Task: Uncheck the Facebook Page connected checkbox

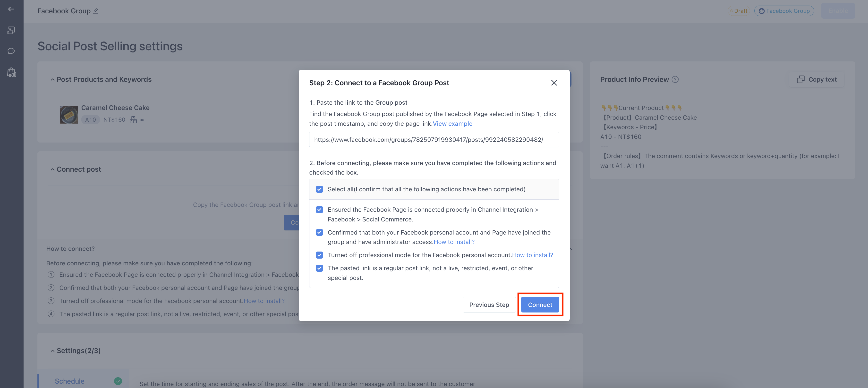Action: coord(319,210)
